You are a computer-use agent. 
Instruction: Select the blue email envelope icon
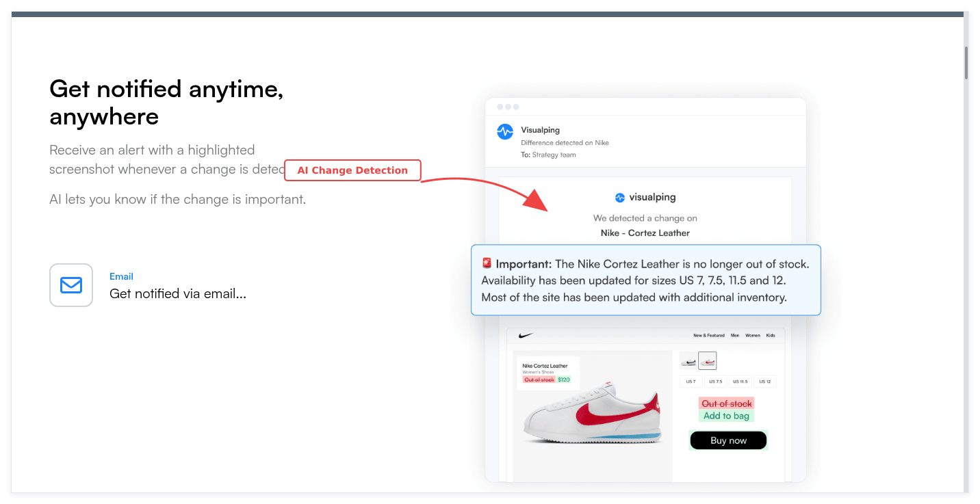[x=70, y=285]
